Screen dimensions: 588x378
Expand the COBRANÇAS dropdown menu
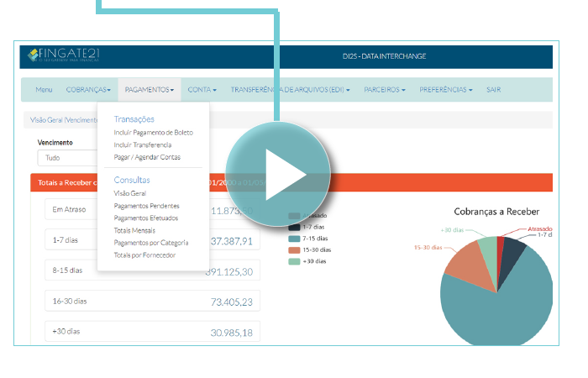pos(88,90)
